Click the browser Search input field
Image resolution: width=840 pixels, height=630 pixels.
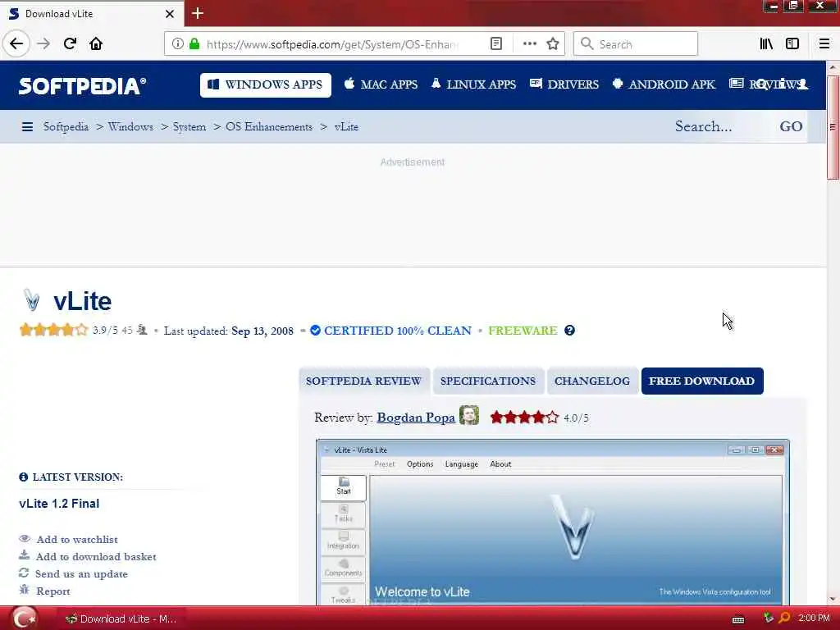point(636,44)
